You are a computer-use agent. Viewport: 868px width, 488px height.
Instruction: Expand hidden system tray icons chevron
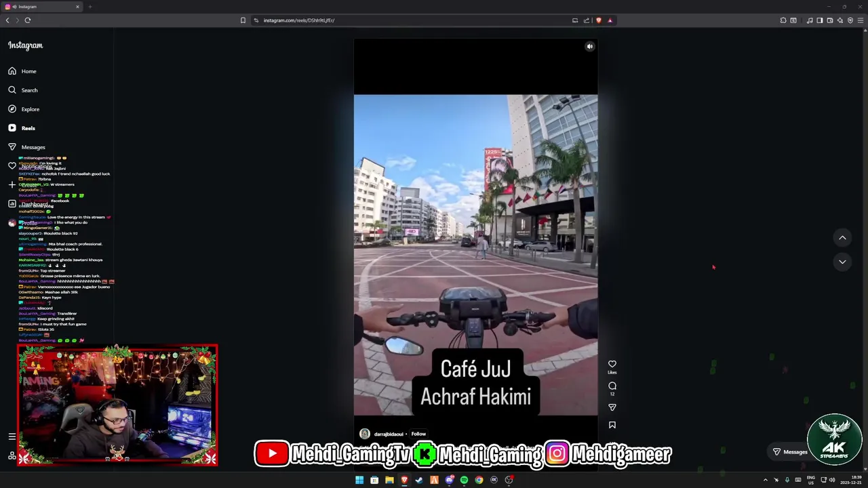point(766,480)
